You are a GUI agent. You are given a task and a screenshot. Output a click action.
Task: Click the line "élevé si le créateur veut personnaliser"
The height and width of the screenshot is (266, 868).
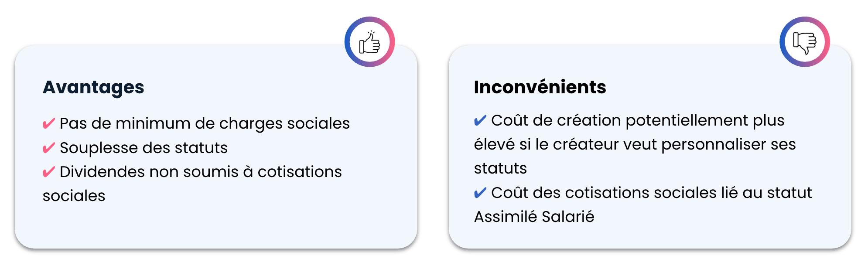click(635, 145)
